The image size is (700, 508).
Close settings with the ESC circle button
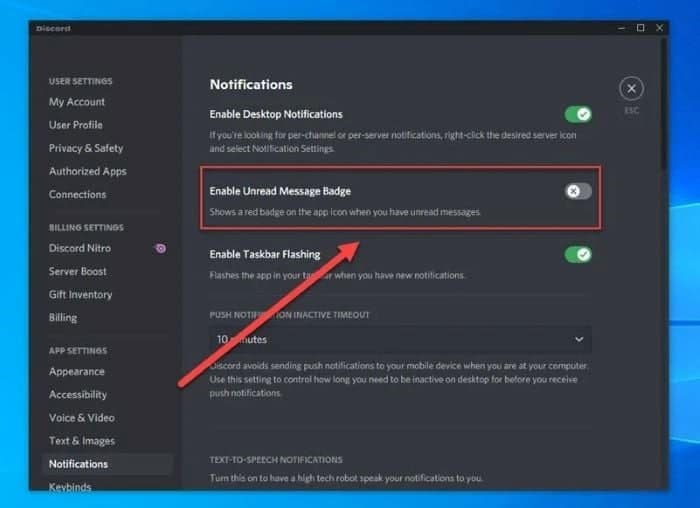pyautogui.click(x=631, y=88)
